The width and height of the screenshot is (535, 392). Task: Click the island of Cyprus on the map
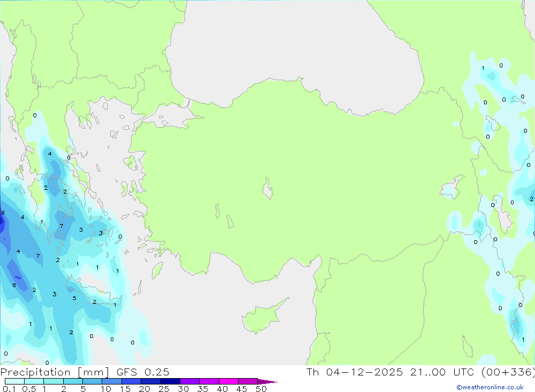point(263,317)
